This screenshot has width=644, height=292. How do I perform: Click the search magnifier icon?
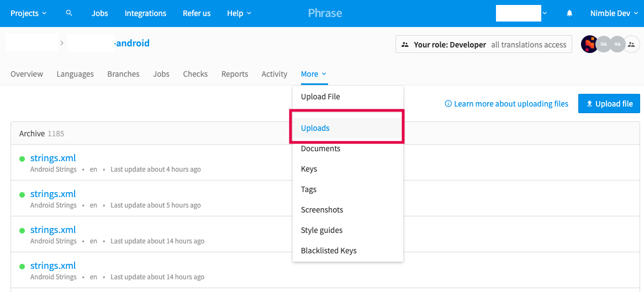tap(69, 13)
